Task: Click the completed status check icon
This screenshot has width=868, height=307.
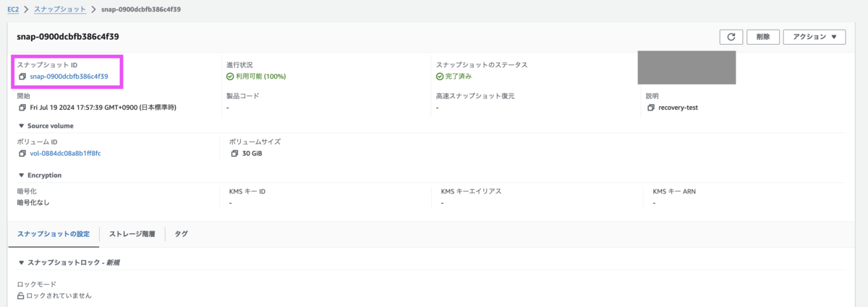Action: pos(440,76)
